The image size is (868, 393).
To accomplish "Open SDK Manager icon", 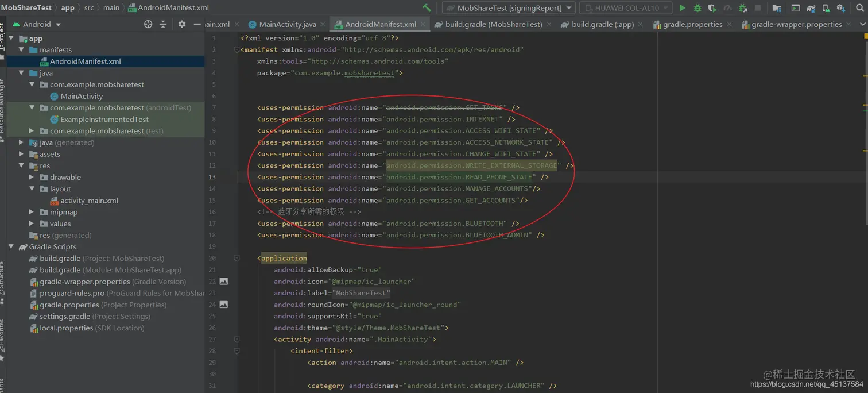I will [x=841, y=8].
